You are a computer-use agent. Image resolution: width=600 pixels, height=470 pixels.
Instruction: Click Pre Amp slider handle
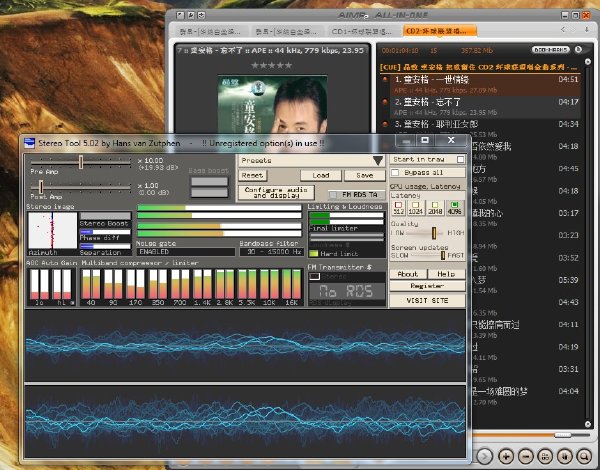pos(81,162)
